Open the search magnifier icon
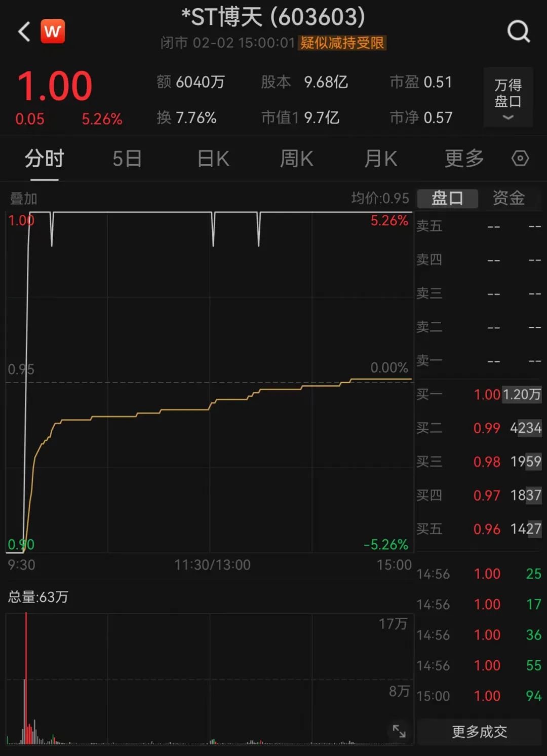This screenshot has width=547, height=756. (x=518, y=31)
